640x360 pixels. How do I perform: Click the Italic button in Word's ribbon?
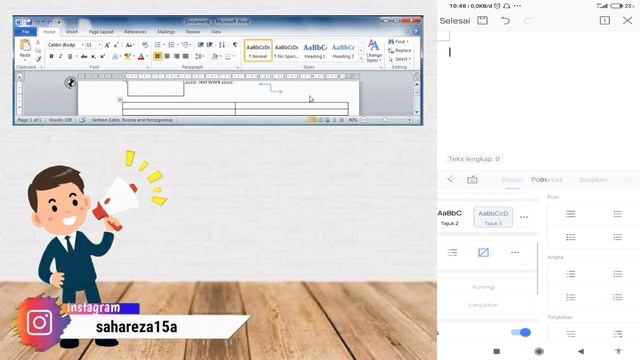60,56
